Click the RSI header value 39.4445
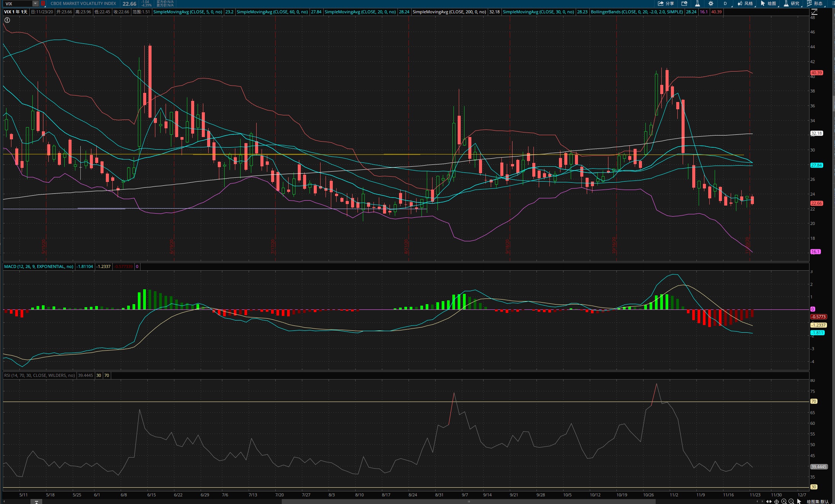Screen dimensions: 835x504 85,375
